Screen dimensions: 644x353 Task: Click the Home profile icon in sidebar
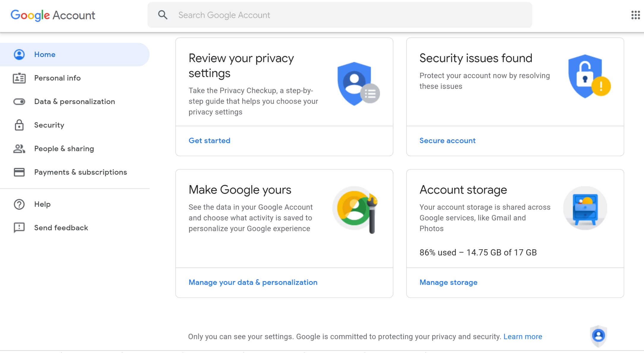point(19,54)
